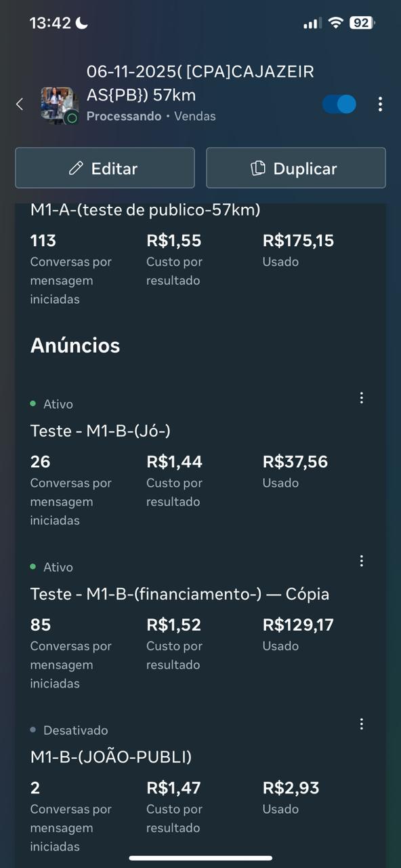401x868 pixels.
Task: Open options menu for financiamento Cópia ad
Action: 362,561
